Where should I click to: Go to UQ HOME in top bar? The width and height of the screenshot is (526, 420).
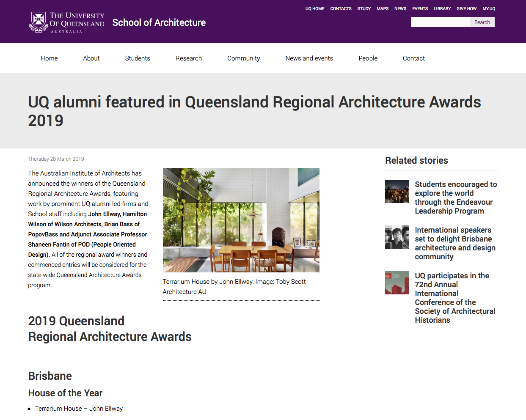315,8
